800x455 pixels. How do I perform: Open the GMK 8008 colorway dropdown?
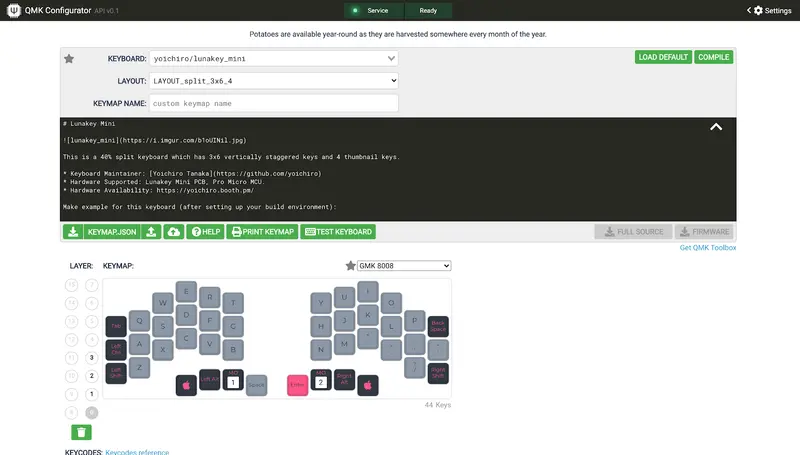pyautogui.click(x=404, y=265)
